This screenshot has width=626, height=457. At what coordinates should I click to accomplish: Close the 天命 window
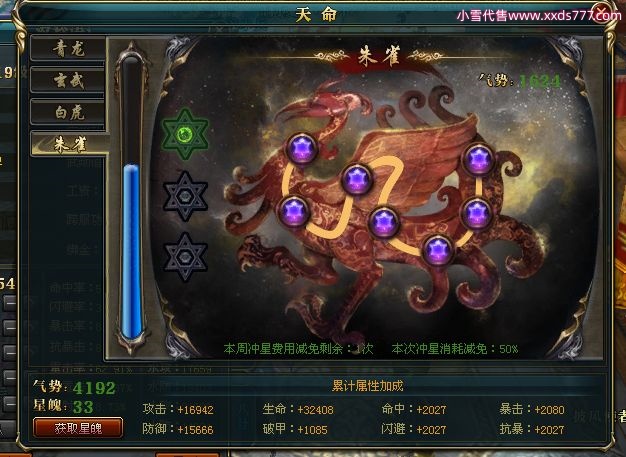pyautogui.click(x=602, y=12)
